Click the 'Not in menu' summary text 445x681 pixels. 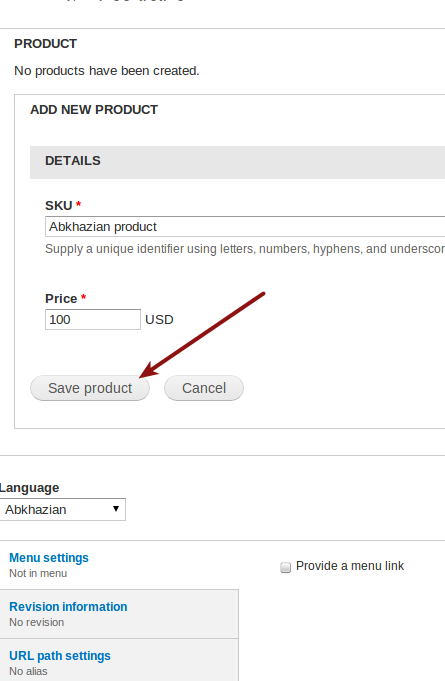point(38,573)
